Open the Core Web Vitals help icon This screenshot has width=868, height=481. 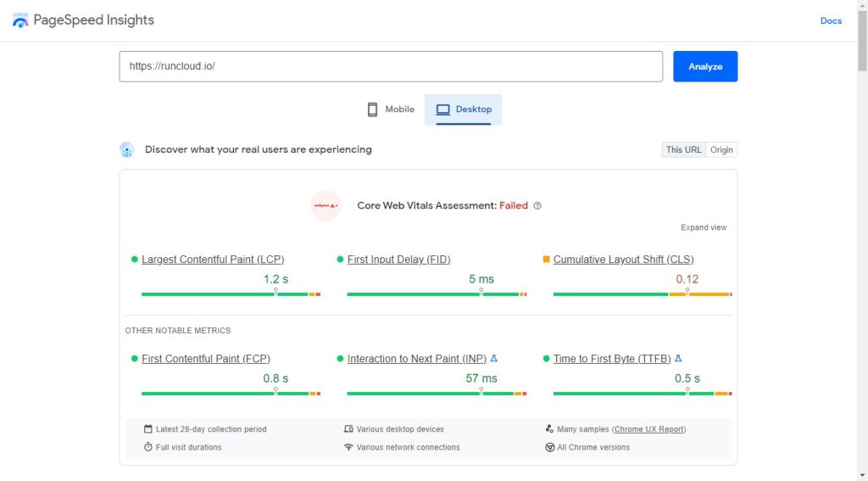click(x=537, y=205)
